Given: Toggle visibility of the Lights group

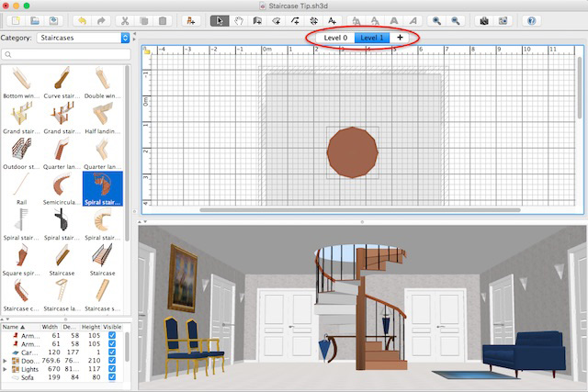Looking at the screenshot, I should pyautogui.click(x=112, y=368).
